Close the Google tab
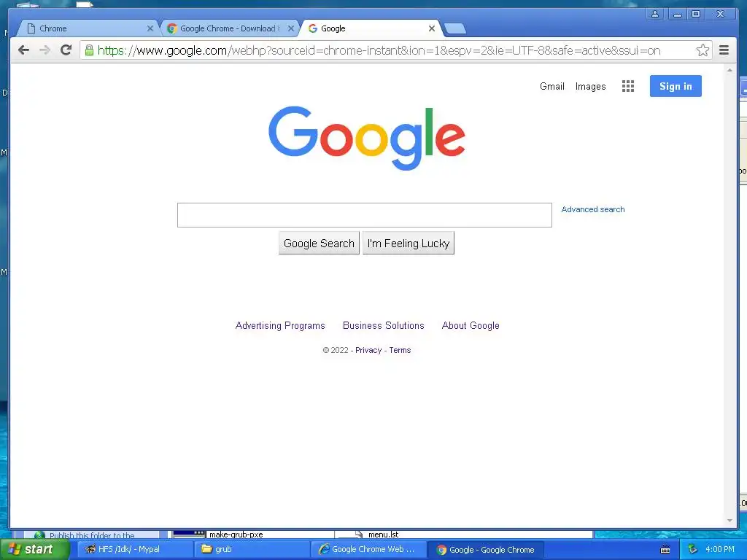 tap(432, 28)
